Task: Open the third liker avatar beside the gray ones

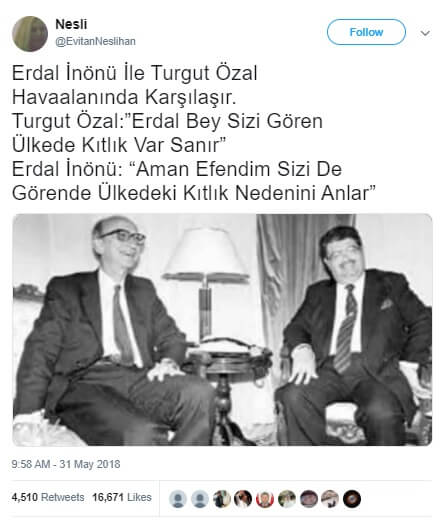Action: tap(221, 498)
